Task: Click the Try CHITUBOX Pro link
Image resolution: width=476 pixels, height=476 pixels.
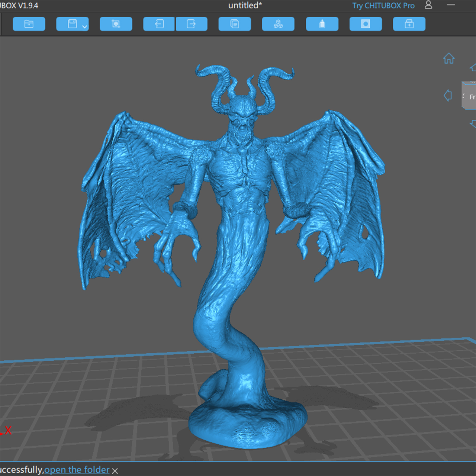Action: [x=383, y=6]
